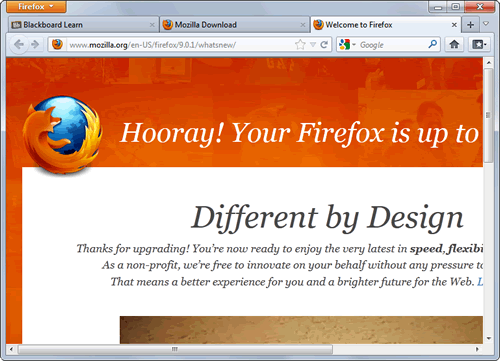The image size is (500, 361).
Task: Close the Welcome to Firefox tab
Action: coord(454,25)
